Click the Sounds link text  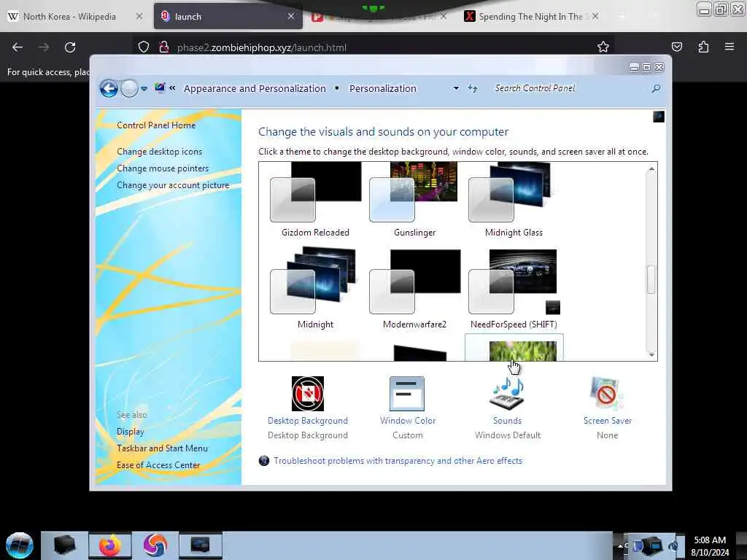pyautogui.click(x=508, y=421)
